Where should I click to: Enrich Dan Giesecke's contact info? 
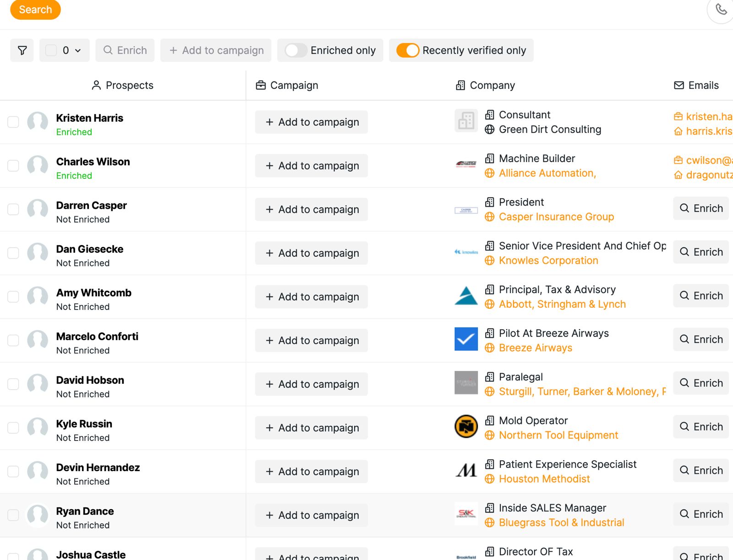pyautogui.click(x=701, y=252)
